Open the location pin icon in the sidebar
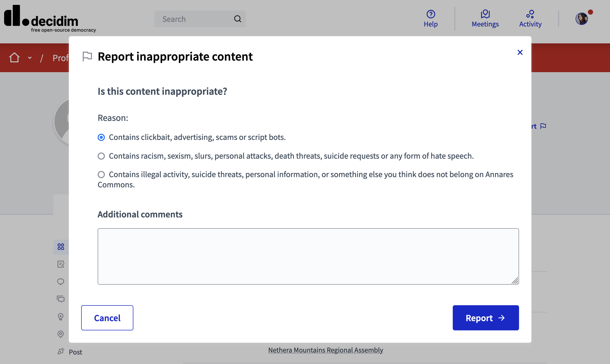Screen dimensions: 610x364 (x=61, y=334)
